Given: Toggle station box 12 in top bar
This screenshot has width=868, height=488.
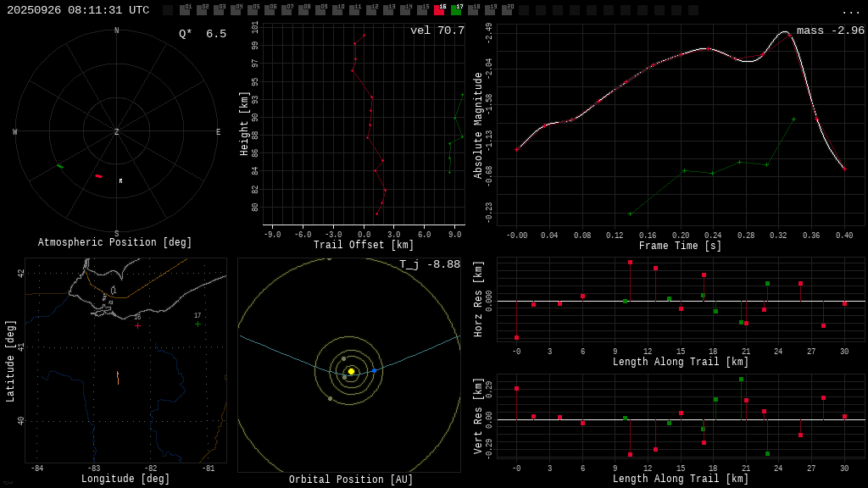Looking at the screenshot, I should (x=371, y=9).
